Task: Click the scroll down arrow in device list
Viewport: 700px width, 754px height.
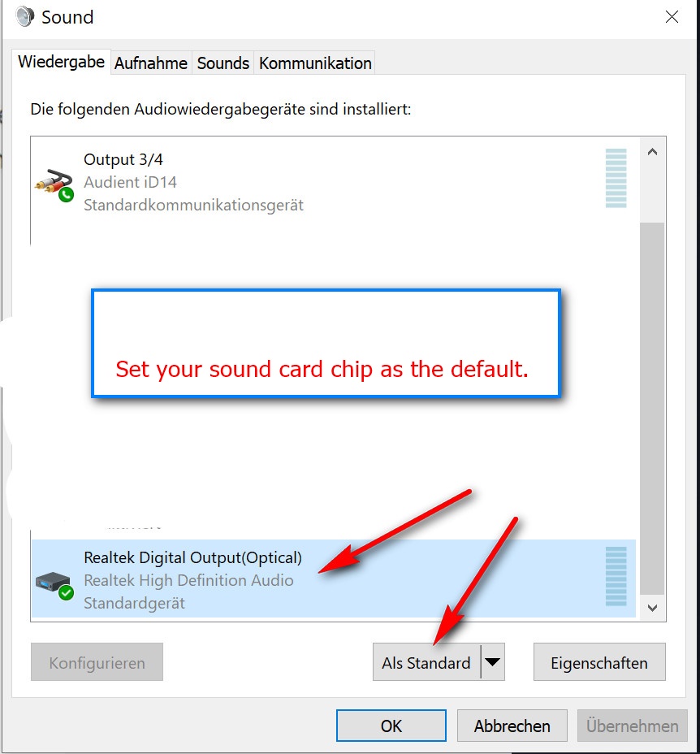Action: point(652,608)
